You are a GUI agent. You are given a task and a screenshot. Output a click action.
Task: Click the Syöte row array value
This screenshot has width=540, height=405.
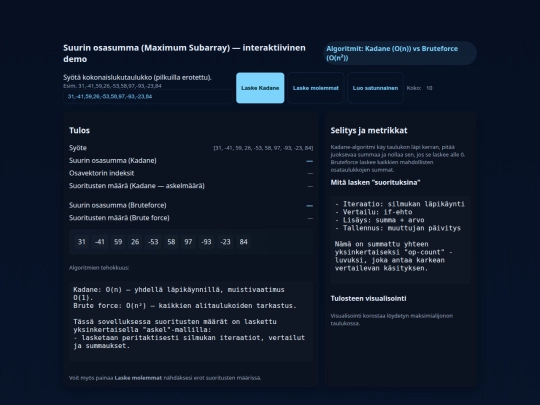click(263, 148)
